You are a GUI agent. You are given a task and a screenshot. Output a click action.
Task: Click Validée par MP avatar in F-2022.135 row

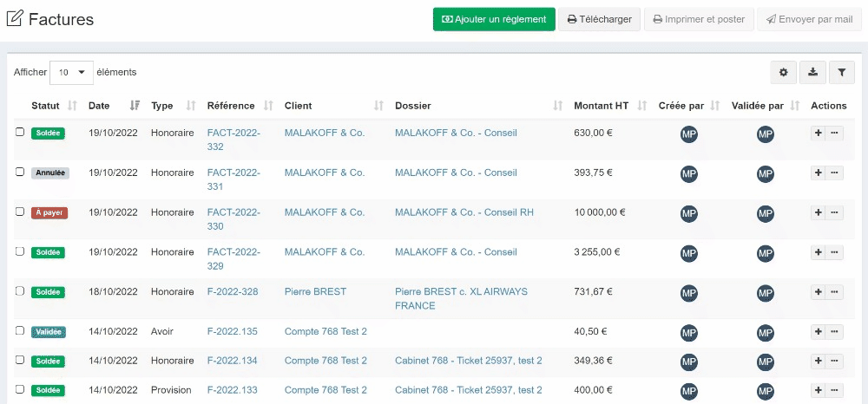click(x=765, y=333)
